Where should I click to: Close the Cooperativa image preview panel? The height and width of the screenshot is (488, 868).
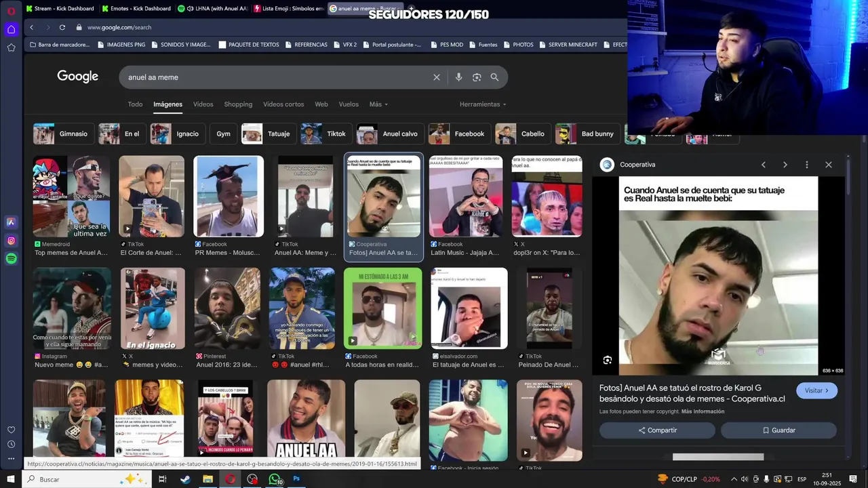(x=829, y=165)
